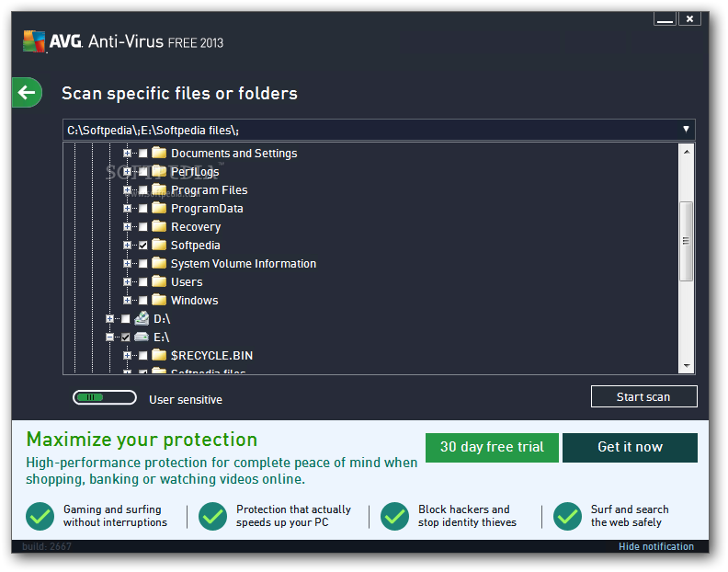The height and width of the screenshot is (572, 728).
Task: Check the Program Files checkbox
Action: tap(143, 189)
